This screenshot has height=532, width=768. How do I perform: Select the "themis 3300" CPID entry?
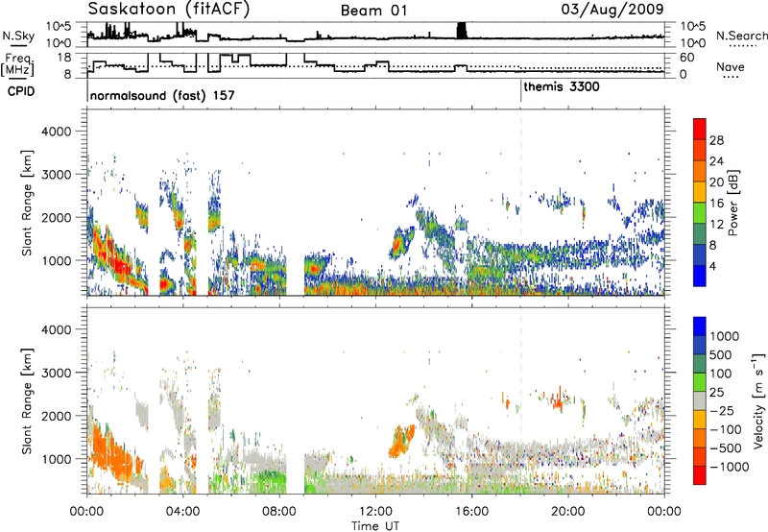pyautogui.click(x=562, y=86)
